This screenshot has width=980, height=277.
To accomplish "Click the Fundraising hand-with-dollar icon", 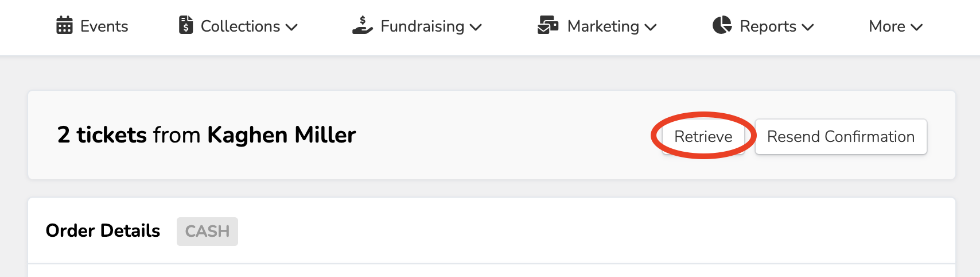I will click(x=362, y=26).
